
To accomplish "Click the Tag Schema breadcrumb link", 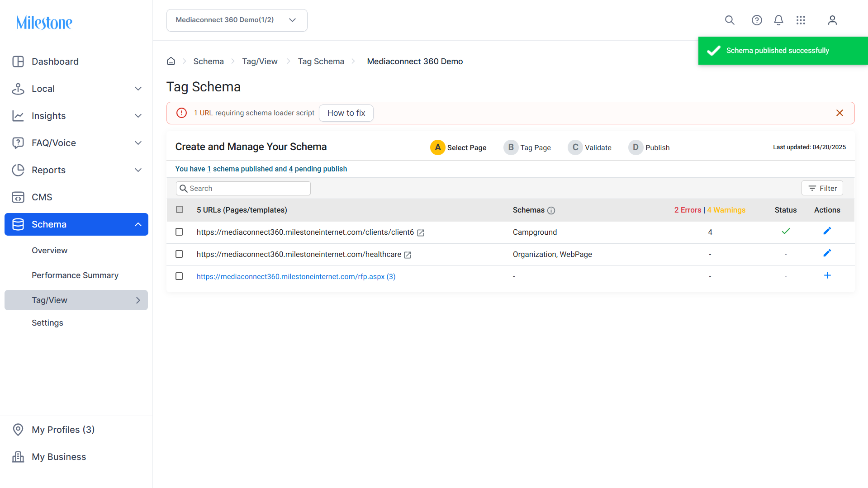I will tap(321, 62).
